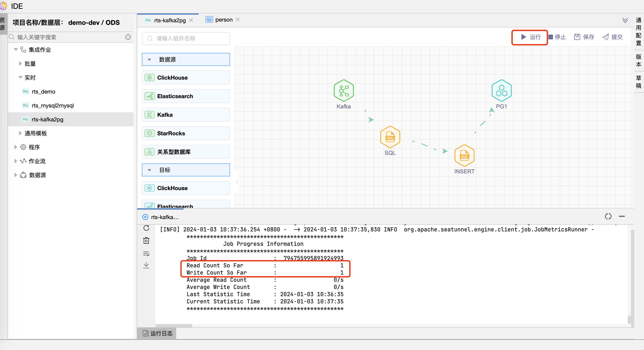
Task: Click the locate target icon beside the search box
Action: pyautogui.click(x=128, y=37)
